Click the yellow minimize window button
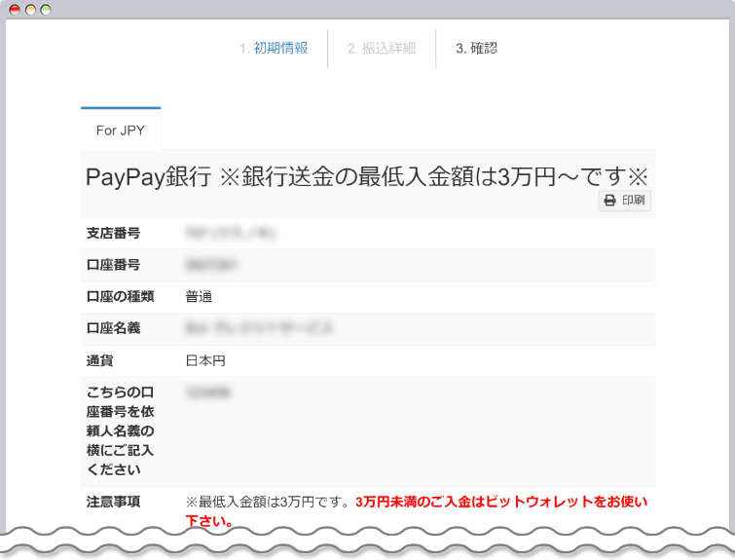Screen dimensions: 735x560 click(x=30, y=10)
